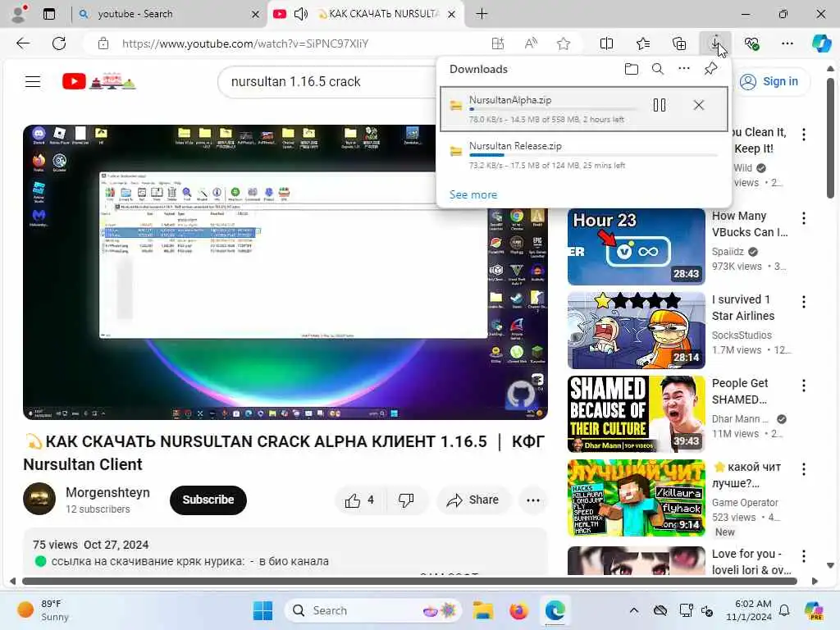Open options for How Many VBucks video
840x630 pixels.
[x=804, y=218]
